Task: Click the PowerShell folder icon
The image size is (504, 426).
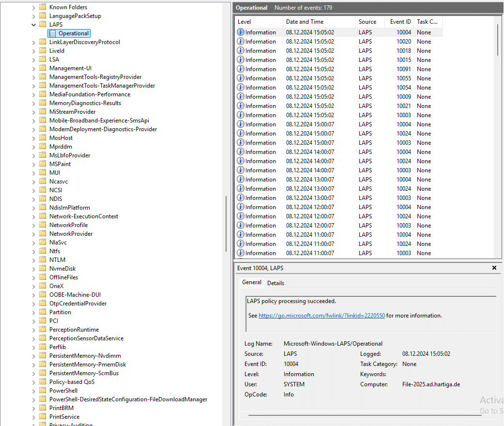Action: point(43,390)
